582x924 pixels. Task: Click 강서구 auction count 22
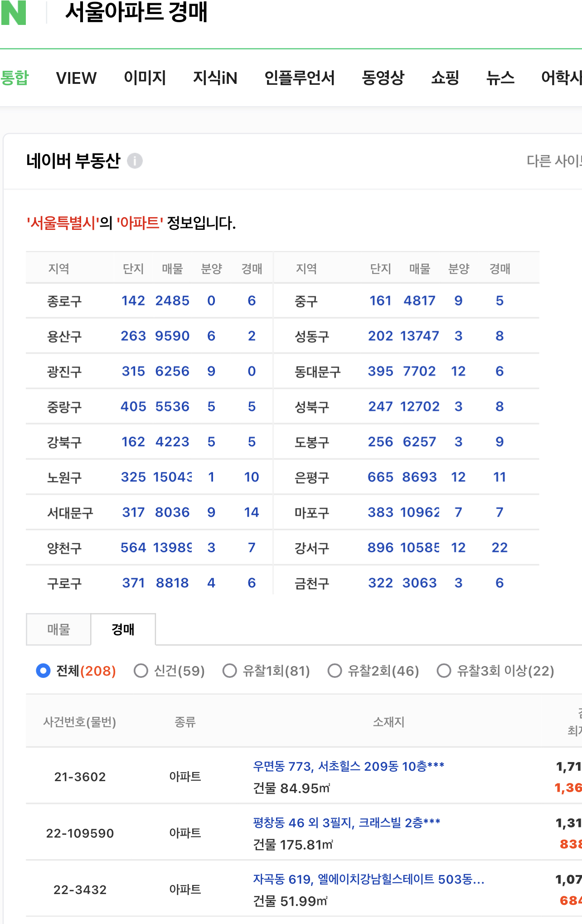pos(500,548)
